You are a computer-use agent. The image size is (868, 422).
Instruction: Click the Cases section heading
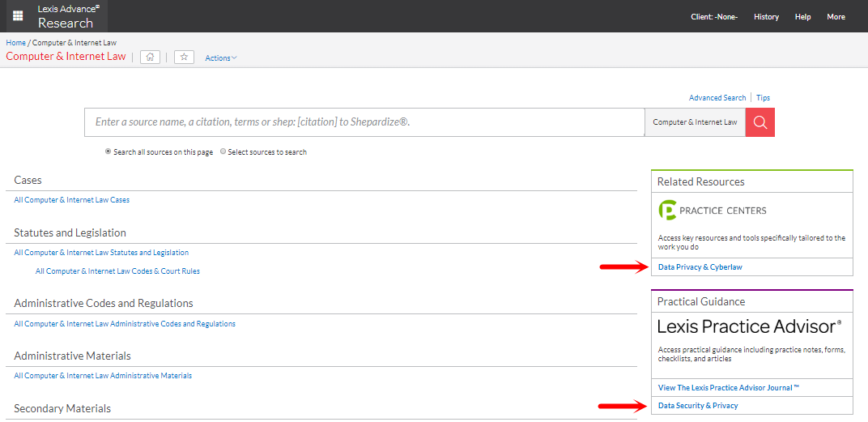tap(28, 181)
